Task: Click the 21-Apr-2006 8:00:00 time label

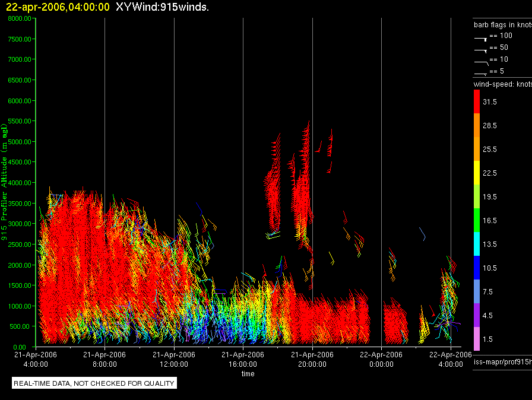Action: tap(104, 359)
